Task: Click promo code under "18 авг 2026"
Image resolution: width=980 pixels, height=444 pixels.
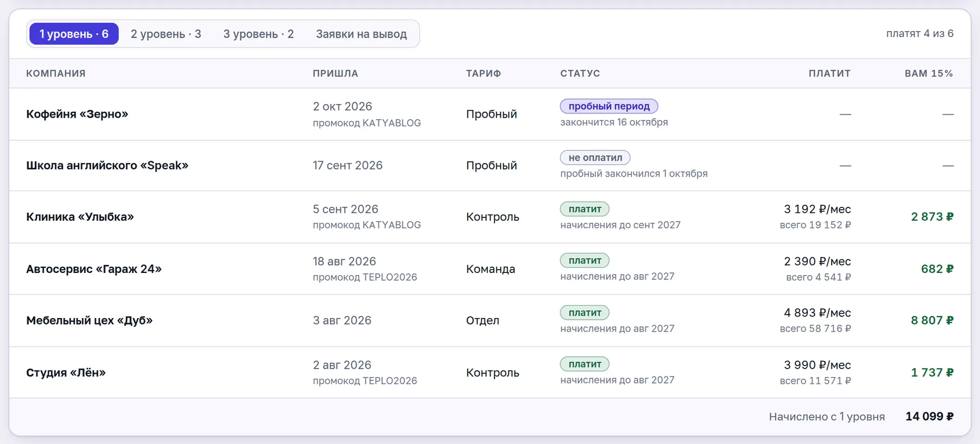Action: [x=365, y=277]
